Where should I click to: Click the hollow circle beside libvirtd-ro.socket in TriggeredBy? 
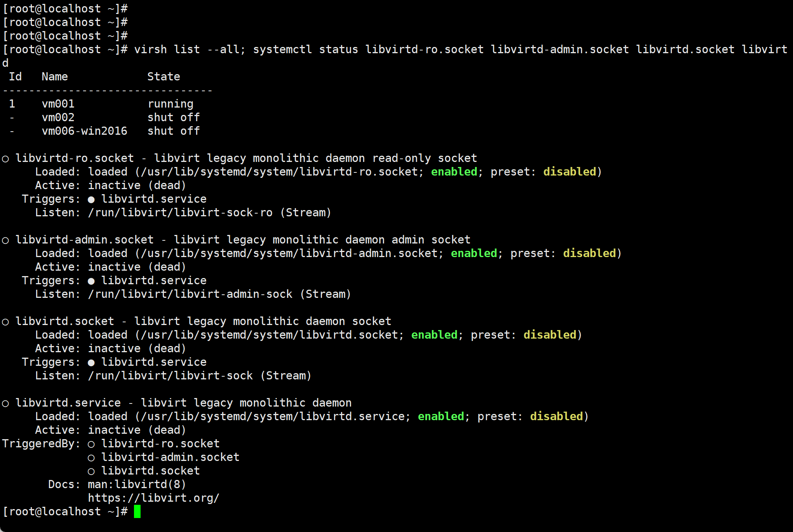tap(91, 444)
